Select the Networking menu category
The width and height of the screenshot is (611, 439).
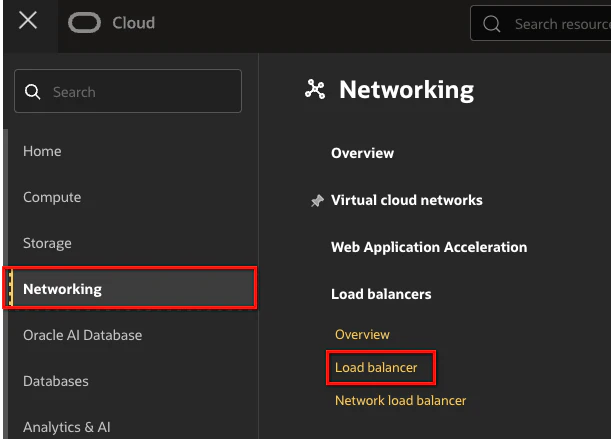[x=130, y=288]
